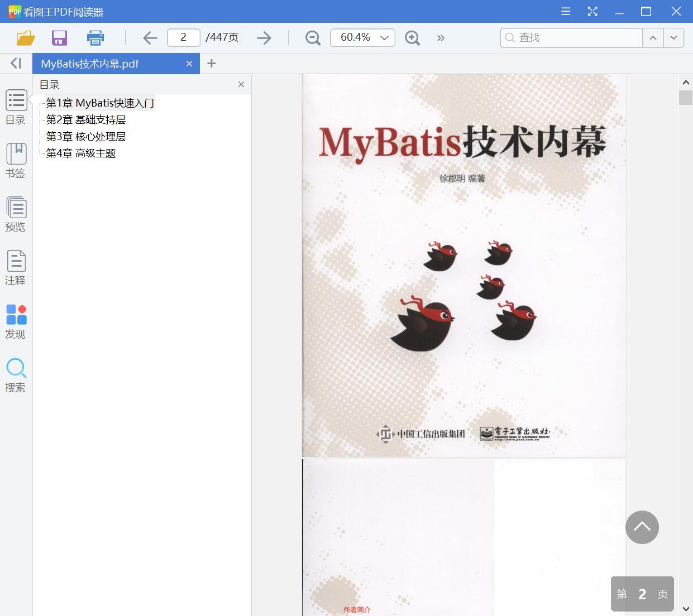693x616 pixels.
Task: Collapse the sidebar with the left-bar arrow
Action: 16,63
